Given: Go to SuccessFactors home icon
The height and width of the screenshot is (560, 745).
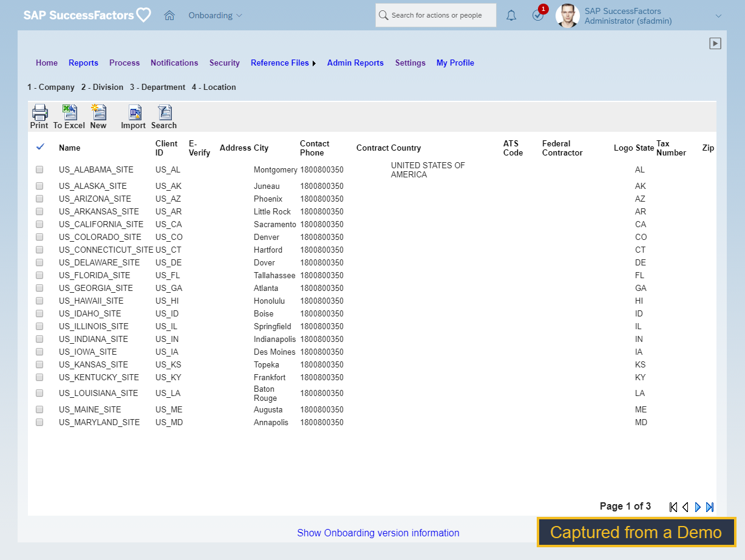Looking at the screenshot, I should coord(169,15).
